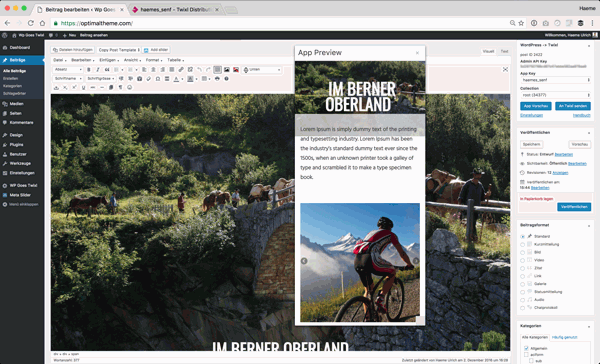Insert or edit link icon
The height and width of the screenshot is (364, 600).
(x=181, y=70)
